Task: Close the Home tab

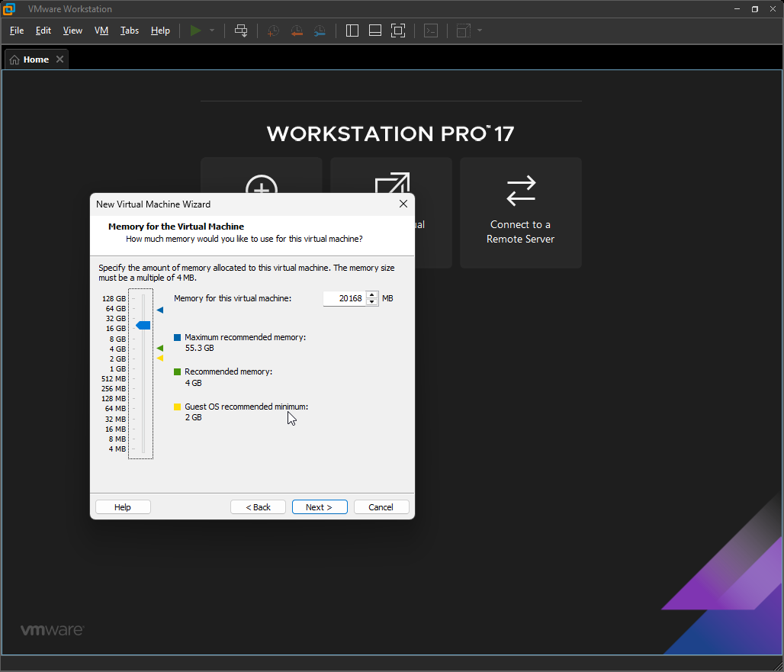Action: (60, 59)
